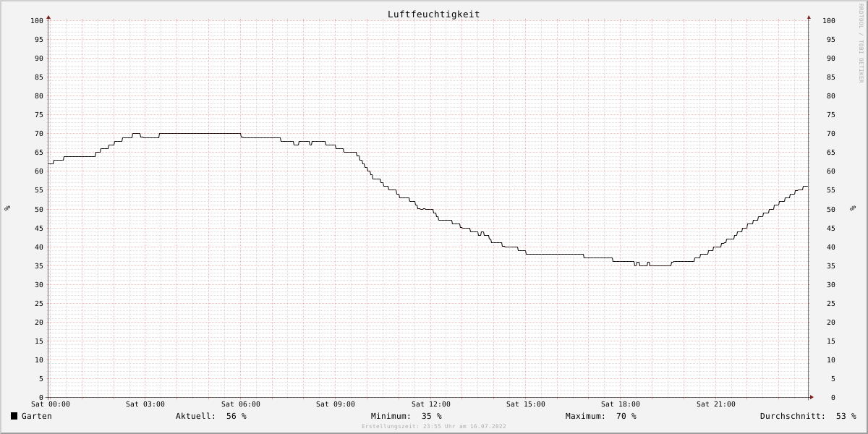Image resolution: width=868 pixels, height=434 pixels.
Task: Click the Sat 21:00 time label
Action: coord(716,404)
